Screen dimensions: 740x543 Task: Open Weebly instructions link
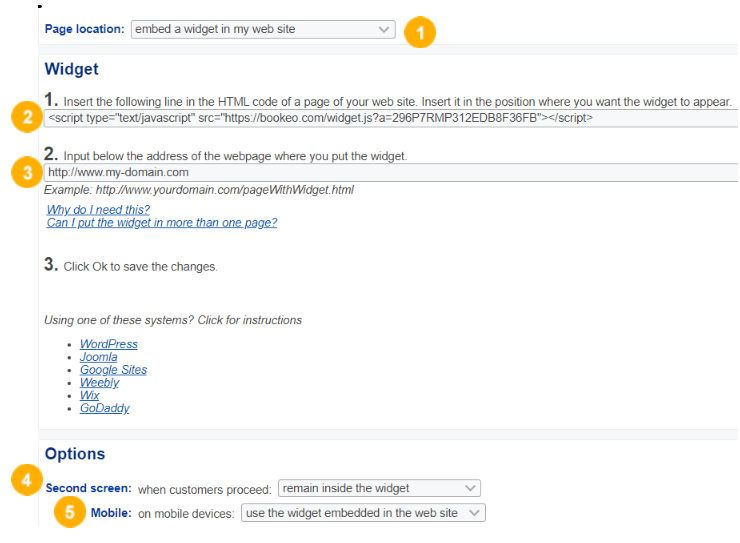[99, 383]
